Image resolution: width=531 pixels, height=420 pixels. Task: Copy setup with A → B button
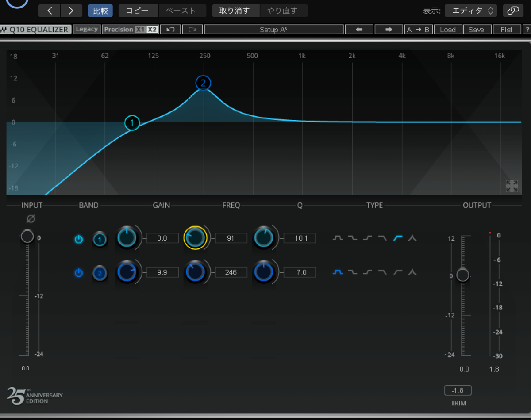418,30
